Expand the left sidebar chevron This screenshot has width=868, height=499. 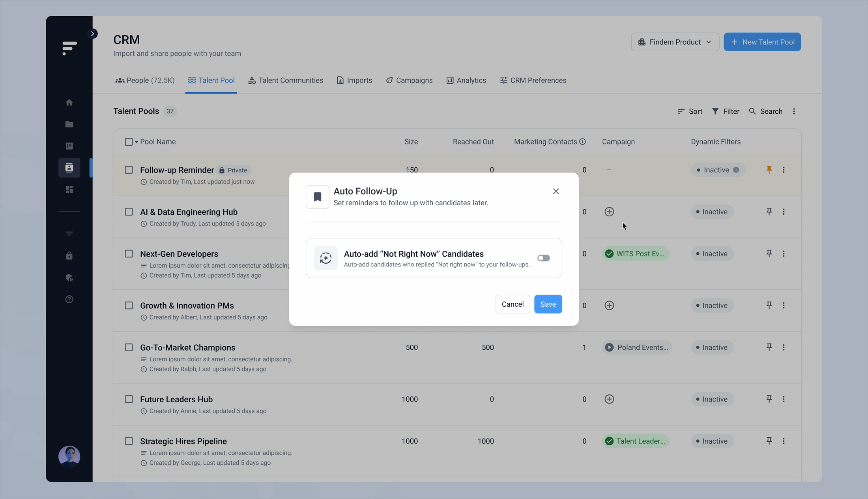(x=93, y=34)
